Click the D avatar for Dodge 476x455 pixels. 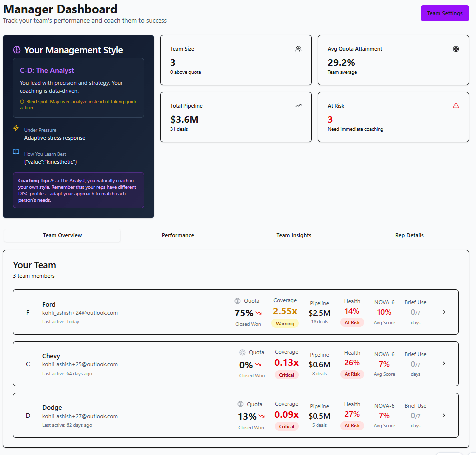point(28,416)
